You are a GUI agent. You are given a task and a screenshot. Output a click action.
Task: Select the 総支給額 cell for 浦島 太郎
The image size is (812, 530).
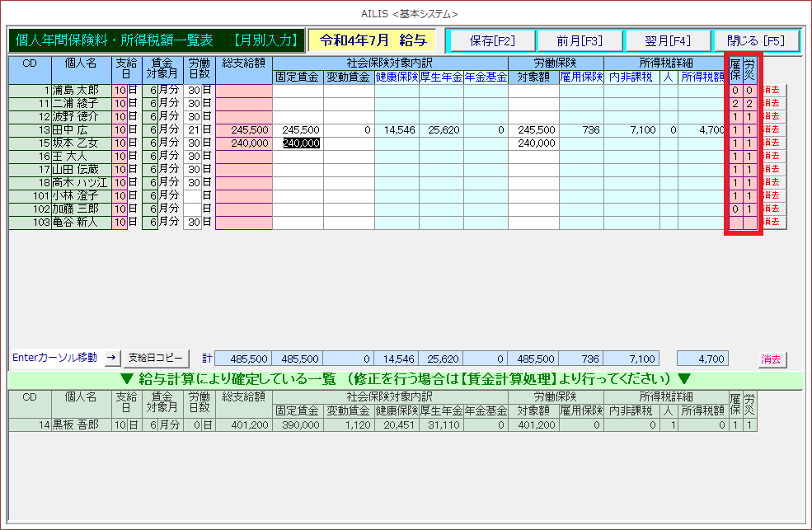pos(244,91)
